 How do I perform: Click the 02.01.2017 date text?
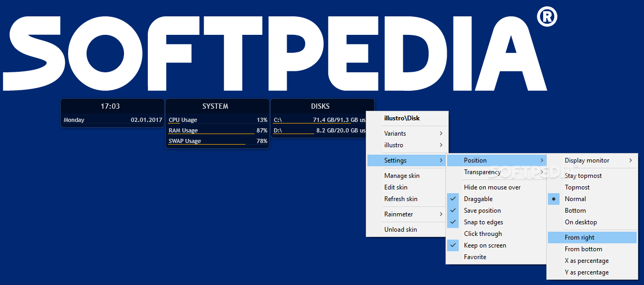(146, 120)
